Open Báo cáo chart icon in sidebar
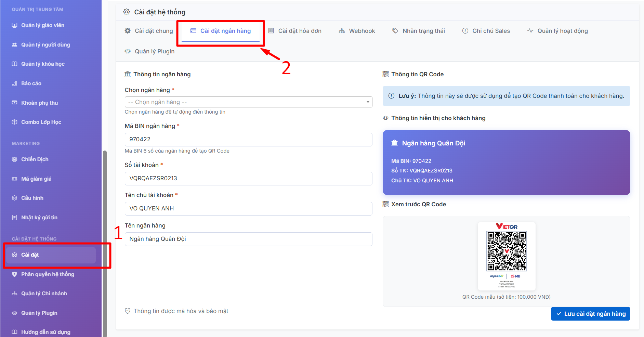 pos(14,83)
